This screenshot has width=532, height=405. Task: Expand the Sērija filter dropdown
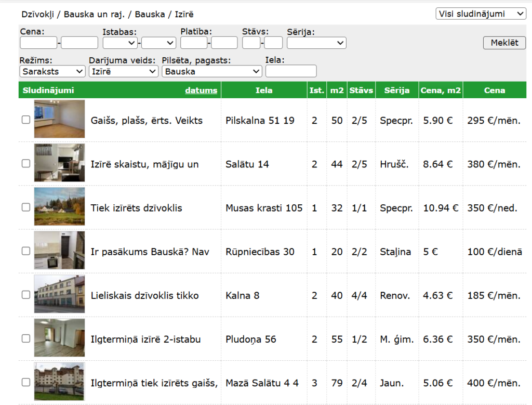click(x=316, y=43)
